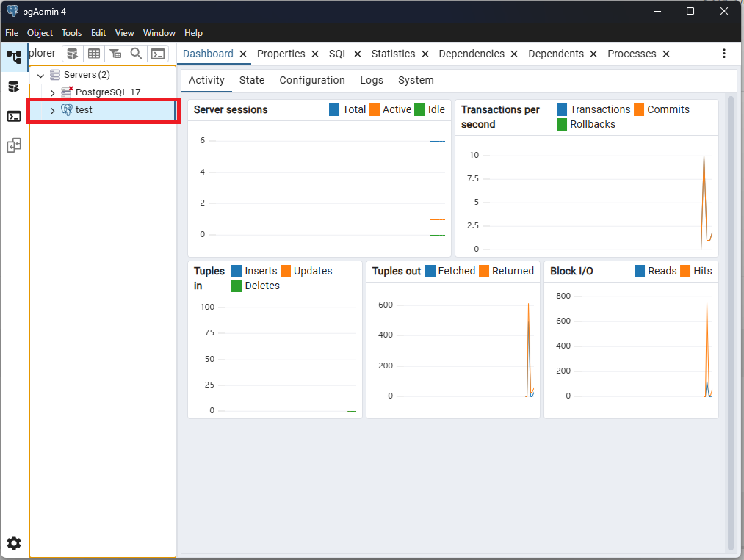
Task: Select the State sub-tab
Action: tap(251, 80)
